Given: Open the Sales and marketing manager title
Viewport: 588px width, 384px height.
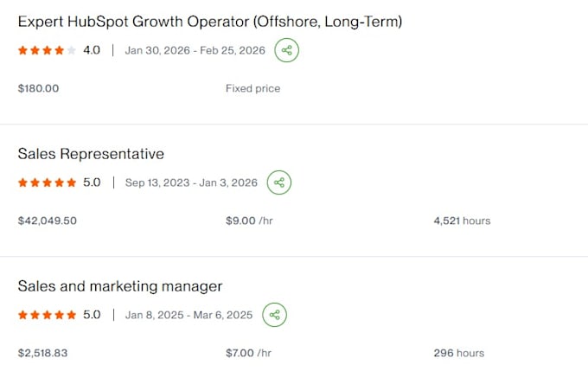Looking at the screenshot, I should coord(120,286).
